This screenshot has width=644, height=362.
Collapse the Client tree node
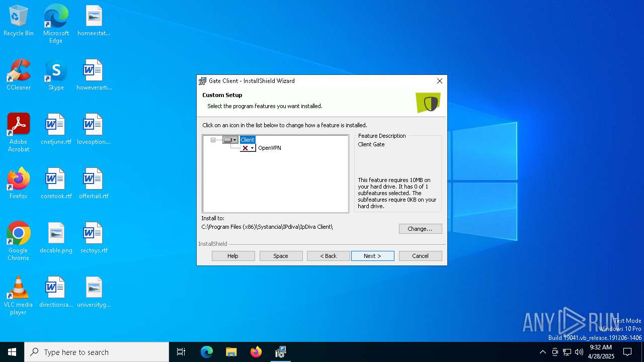click(213, 140)
